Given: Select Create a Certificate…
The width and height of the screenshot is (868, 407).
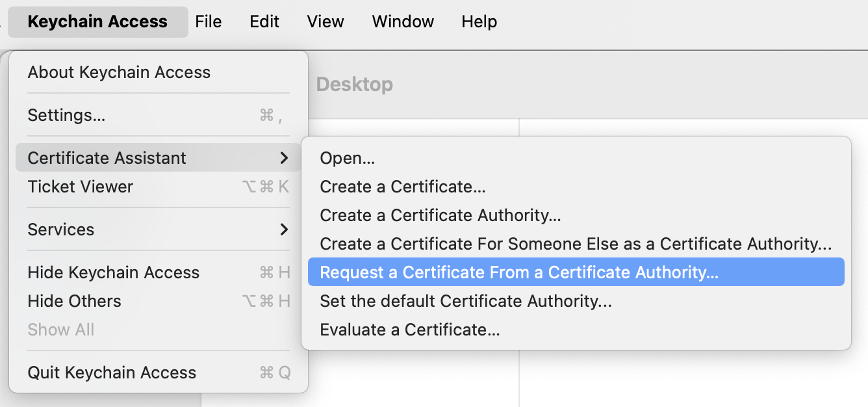Looking at the screenshot, I should (x=576, y=187).
